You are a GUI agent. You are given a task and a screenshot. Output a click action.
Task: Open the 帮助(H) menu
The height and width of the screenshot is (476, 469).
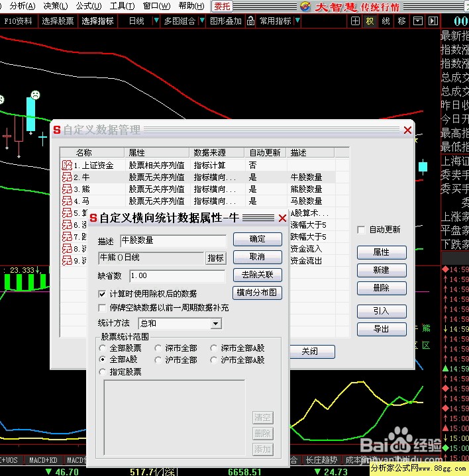pos(191,6)
